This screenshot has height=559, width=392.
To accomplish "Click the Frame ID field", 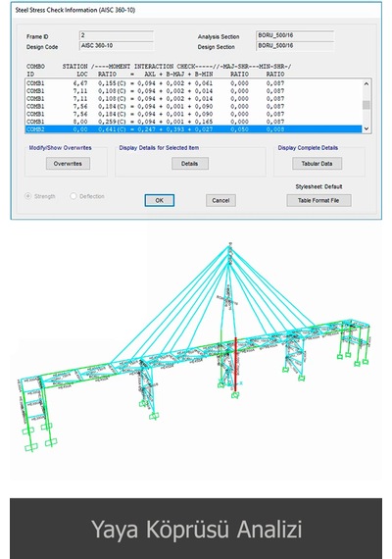I will click(x=117, y=35).
